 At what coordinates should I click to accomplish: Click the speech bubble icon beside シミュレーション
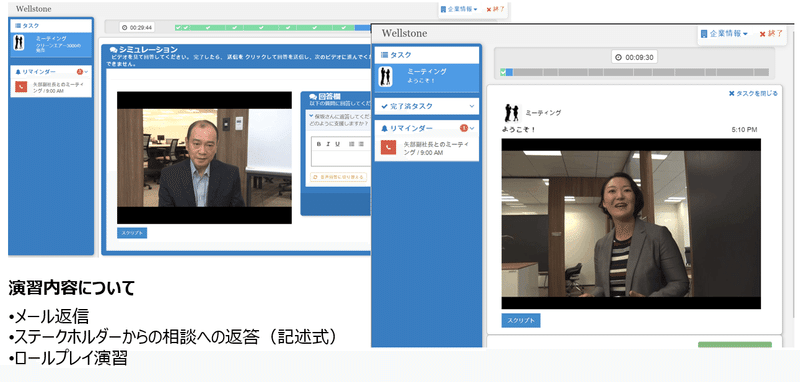(113, 49)
